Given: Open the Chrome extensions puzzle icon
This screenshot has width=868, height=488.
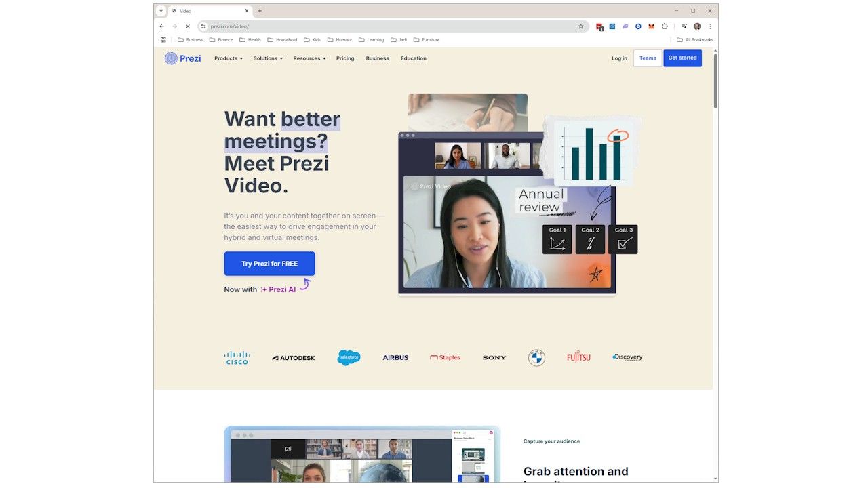Looking at the screenshot, I should 665,26.
